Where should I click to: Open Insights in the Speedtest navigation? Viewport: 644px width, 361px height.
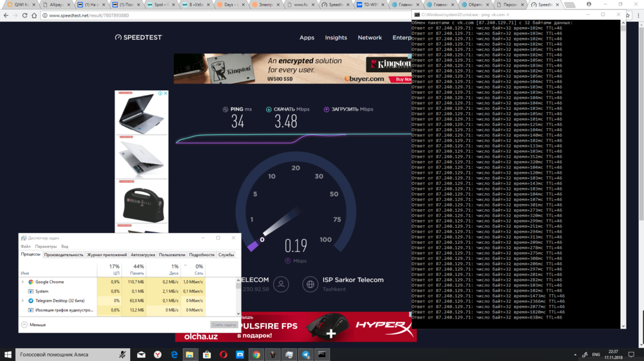point(336,37)
